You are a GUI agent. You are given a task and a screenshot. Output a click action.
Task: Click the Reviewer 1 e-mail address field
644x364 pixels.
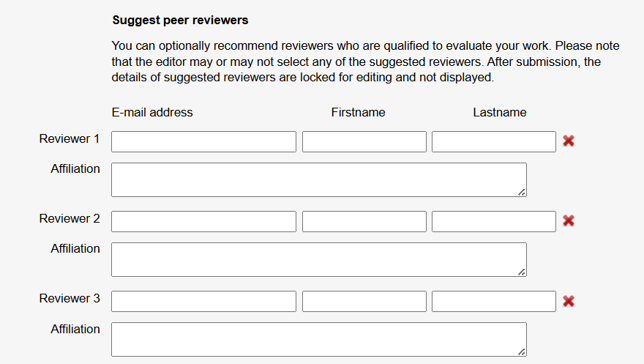click(203, 142)
